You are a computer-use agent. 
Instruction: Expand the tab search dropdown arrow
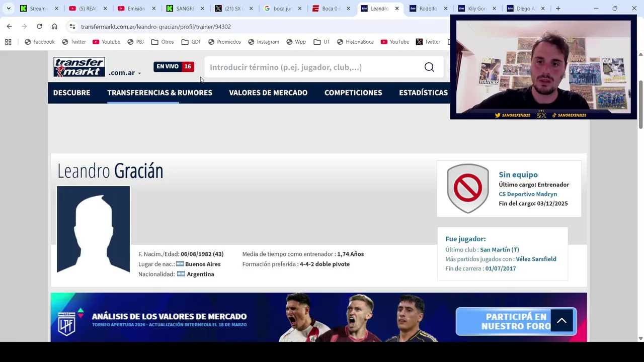click(x=9, y=9)
